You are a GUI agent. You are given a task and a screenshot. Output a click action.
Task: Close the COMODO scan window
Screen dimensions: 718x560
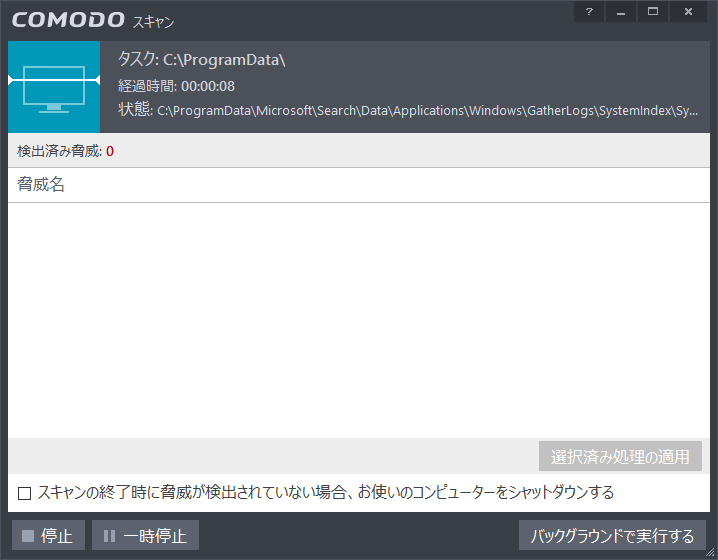[688, 12]
